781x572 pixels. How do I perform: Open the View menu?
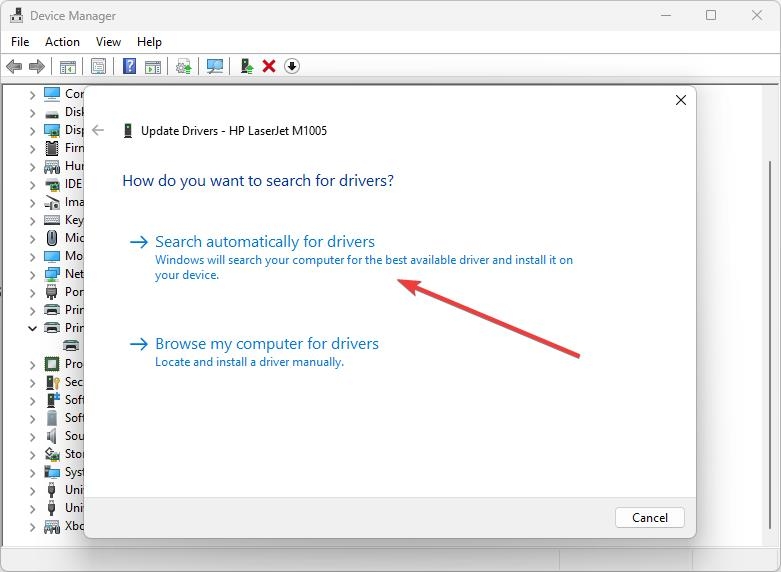(108, 42)
